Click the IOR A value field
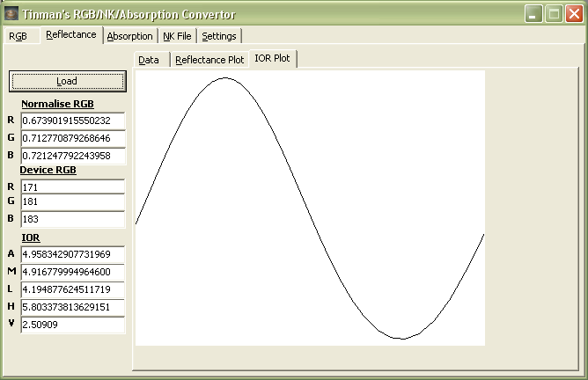588x380 pixels. click(72, 254)
